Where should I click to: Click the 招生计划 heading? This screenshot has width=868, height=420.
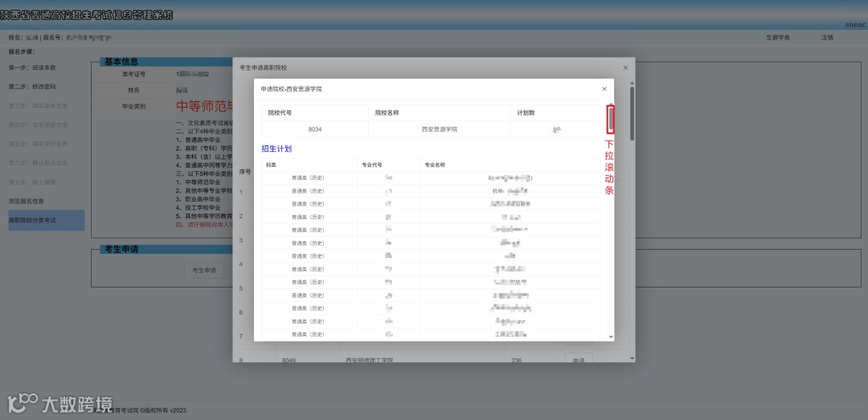pyautogui.click(x=276, y=149)
